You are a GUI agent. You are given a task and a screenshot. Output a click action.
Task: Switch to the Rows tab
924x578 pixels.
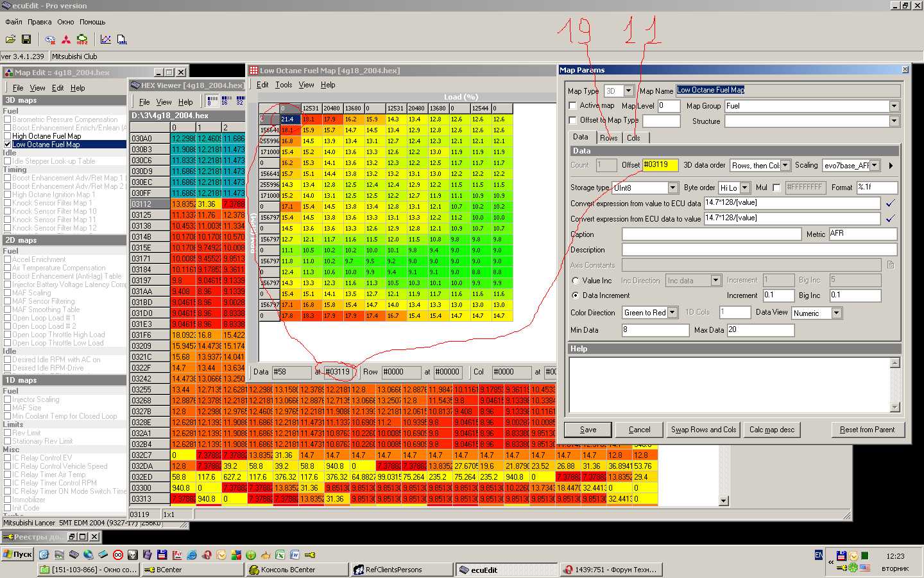coord(608,138)
